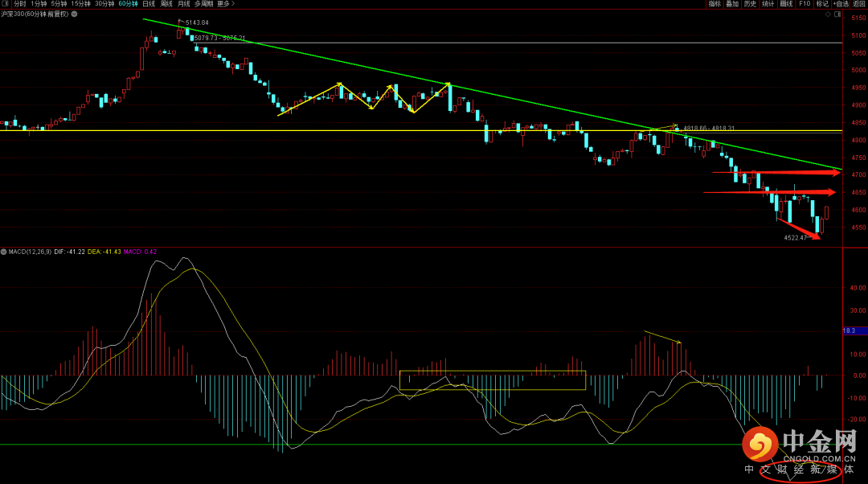Switch to the 分时 tab
This screenshot has width=868, height=484.
coord(19,4)
